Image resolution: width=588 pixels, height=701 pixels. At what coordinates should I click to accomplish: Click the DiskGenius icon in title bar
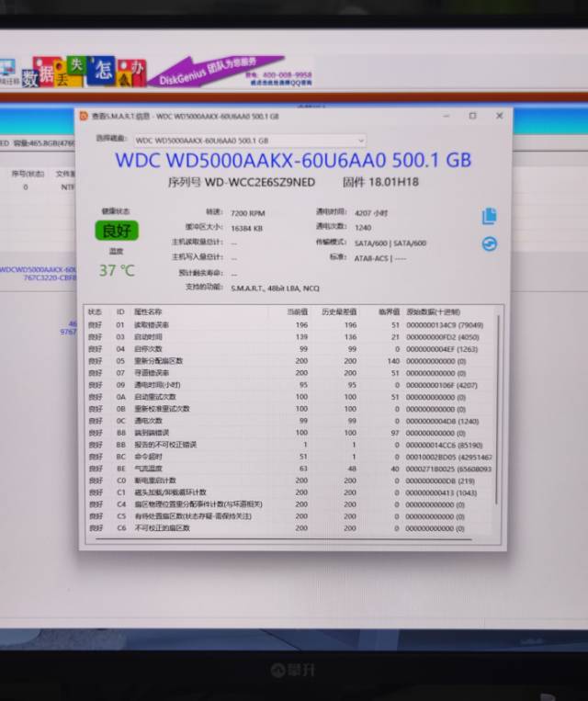(x=85, y=117)
